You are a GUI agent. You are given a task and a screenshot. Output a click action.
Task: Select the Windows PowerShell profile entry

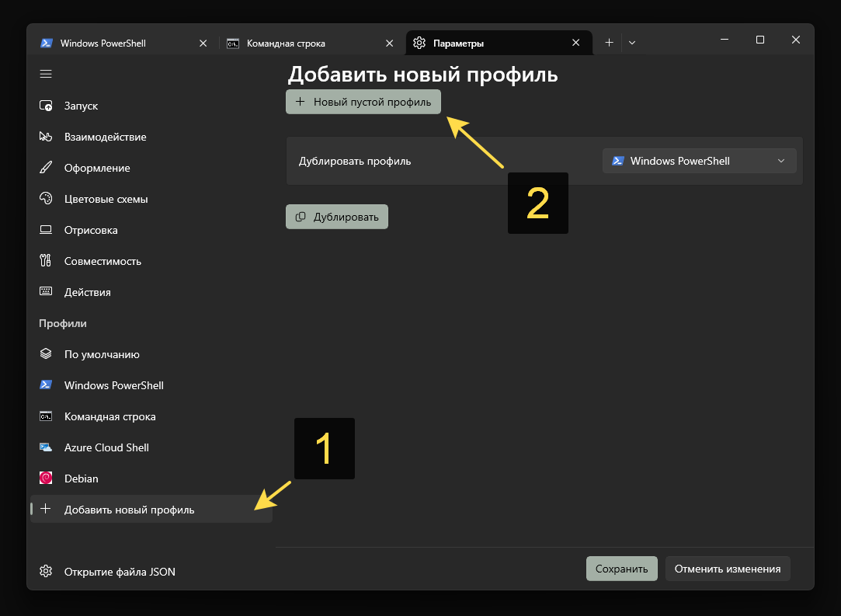click(x=151, y=385)
